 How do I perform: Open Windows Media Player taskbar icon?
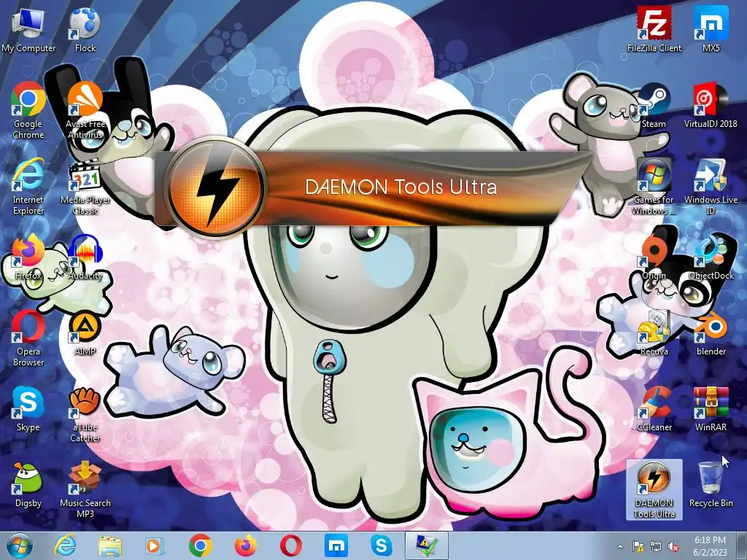(x=155, y=545)
